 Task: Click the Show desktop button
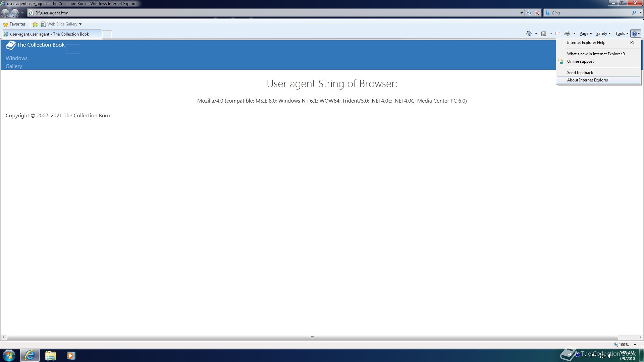(x=641, y=355)
